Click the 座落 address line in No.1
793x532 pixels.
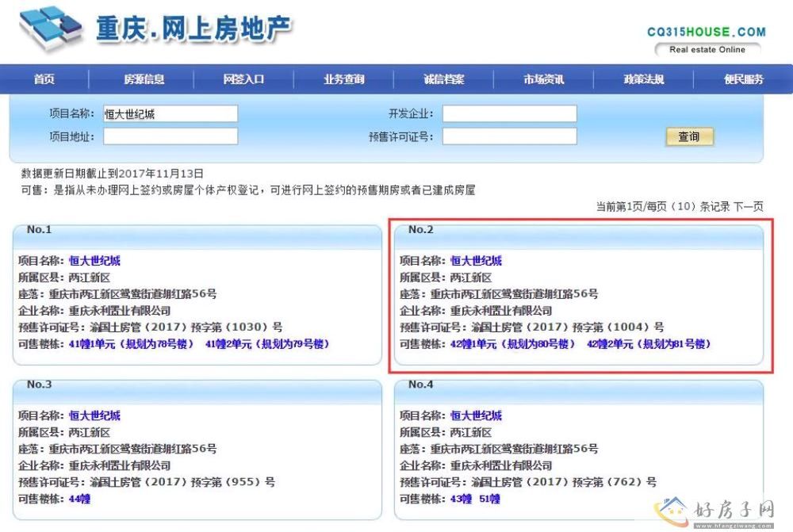(117, 294)
